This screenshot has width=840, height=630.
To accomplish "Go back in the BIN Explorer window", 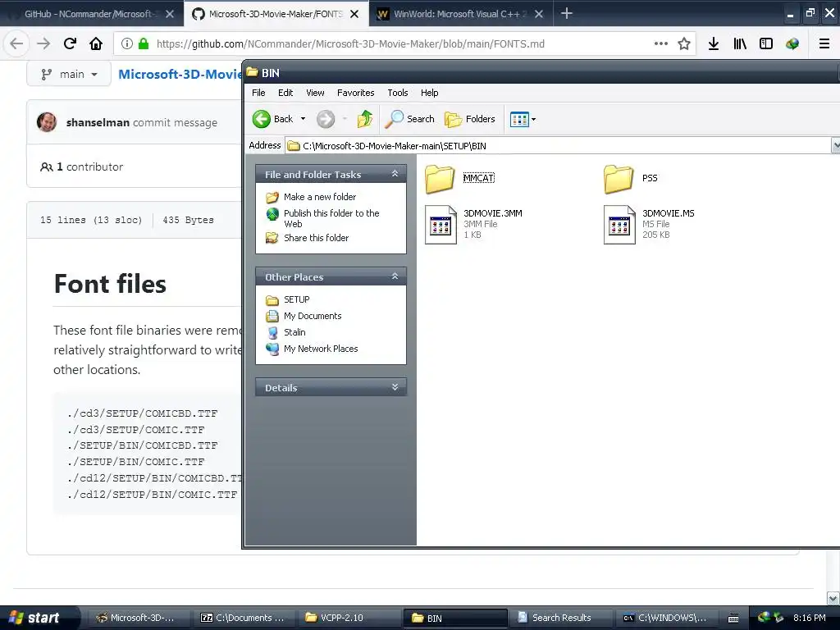I will (272, 119).
